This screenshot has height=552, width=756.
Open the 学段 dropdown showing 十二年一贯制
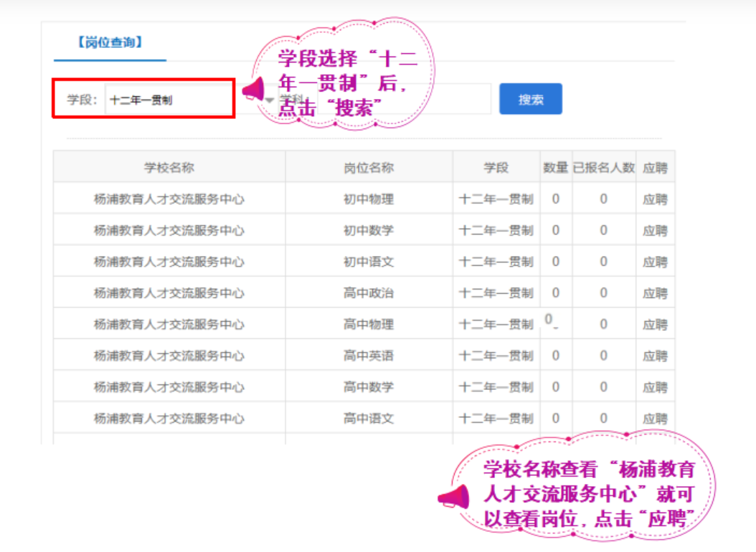pos(169,100)
